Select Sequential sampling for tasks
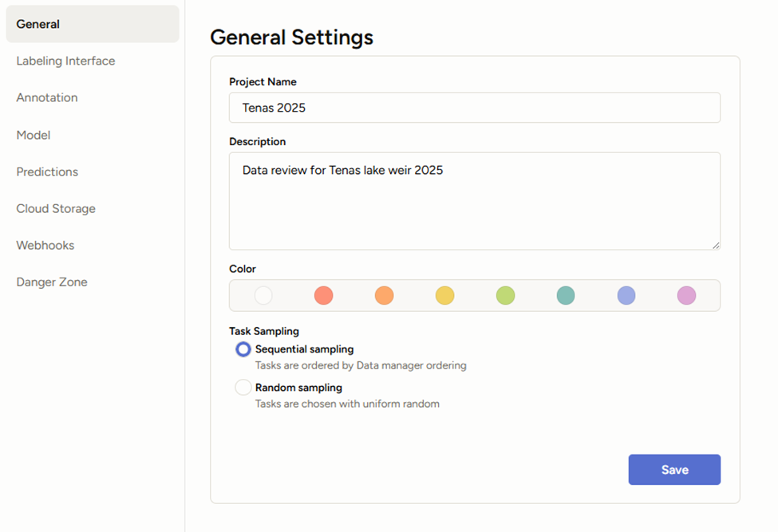The image size is (778, 532). (243, 349)
